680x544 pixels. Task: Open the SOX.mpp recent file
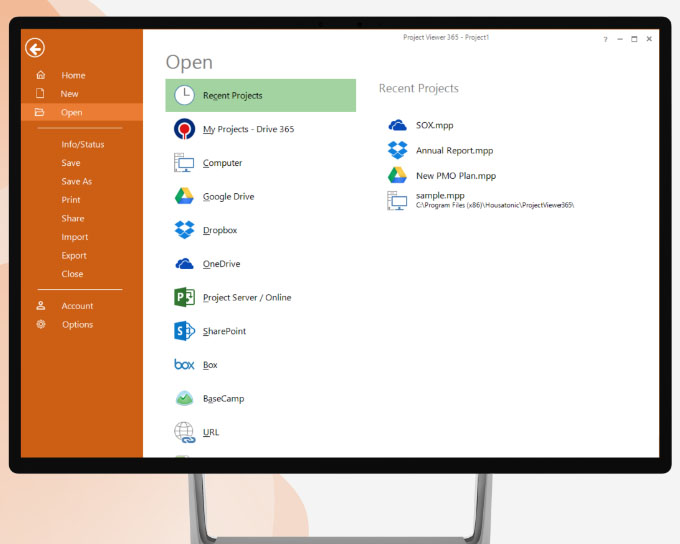(x=435, y=125)
